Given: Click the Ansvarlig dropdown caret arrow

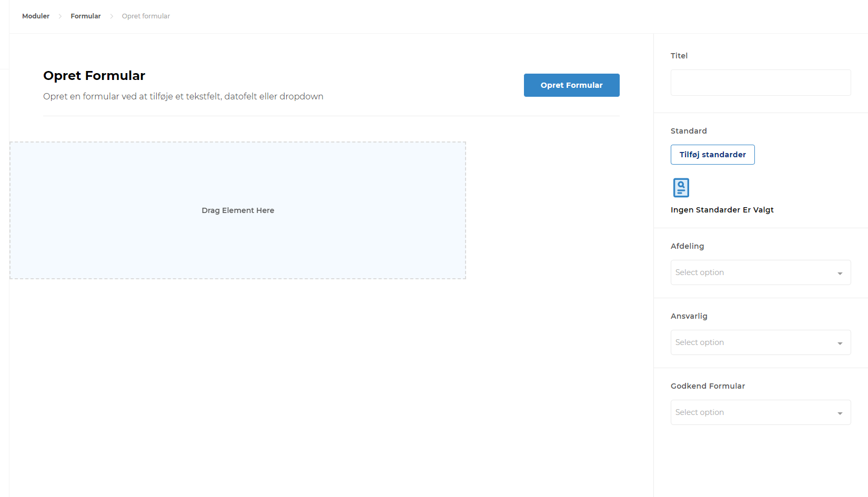Looking at the screenshot, I should 840,343.
